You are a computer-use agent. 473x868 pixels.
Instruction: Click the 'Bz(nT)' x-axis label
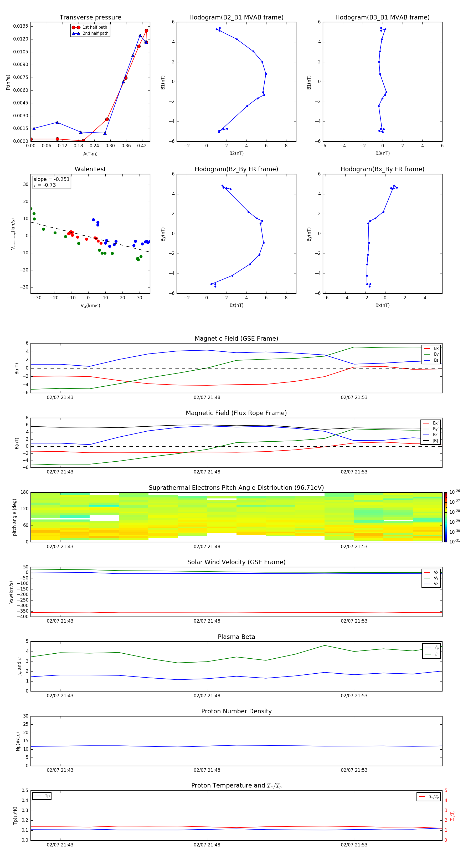[x=236, y=305]
